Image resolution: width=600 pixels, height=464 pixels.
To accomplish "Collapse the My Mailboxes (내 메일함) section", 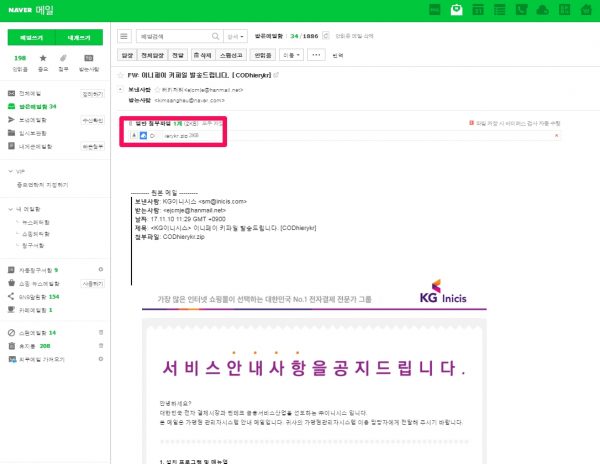I will [x=11, y=209].
